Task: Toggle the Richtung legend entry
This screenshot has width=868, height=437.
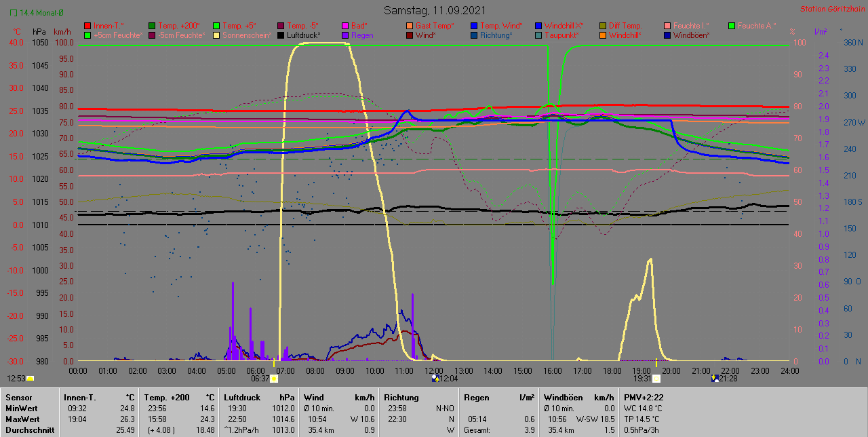Action: [x=496, y=35]
